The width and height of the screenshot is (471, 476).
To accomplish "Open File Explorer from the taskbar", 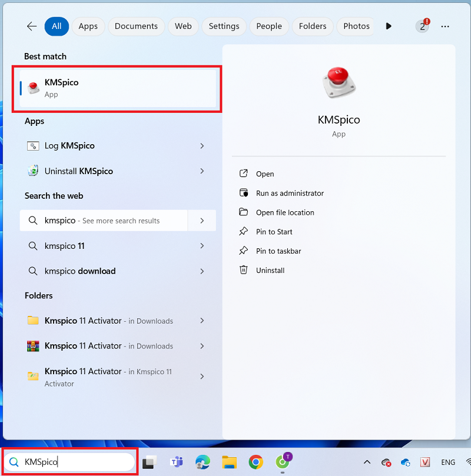I will 229,462.
